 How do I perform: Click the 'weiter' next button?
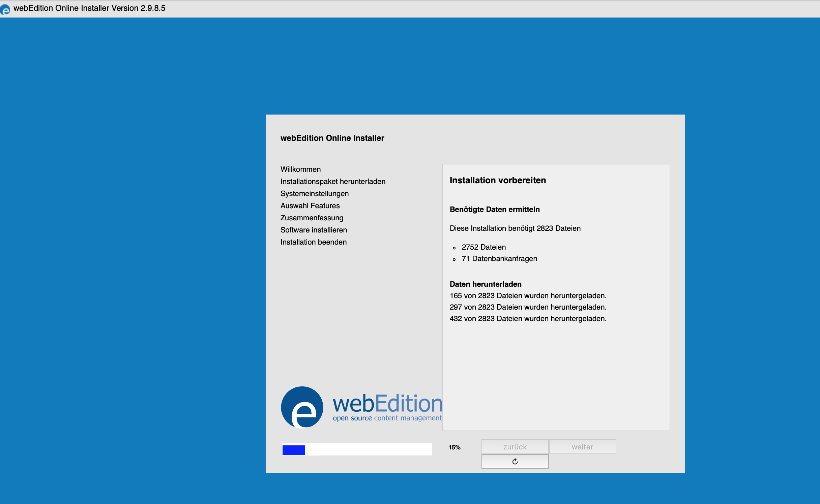point(582,447)
